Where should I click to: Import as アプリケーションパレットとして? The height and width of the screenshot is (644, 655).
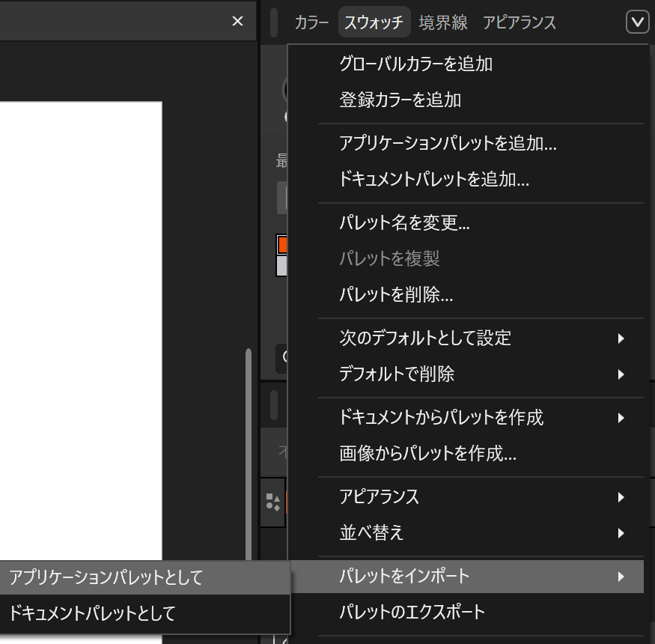(x=144, y=577)
